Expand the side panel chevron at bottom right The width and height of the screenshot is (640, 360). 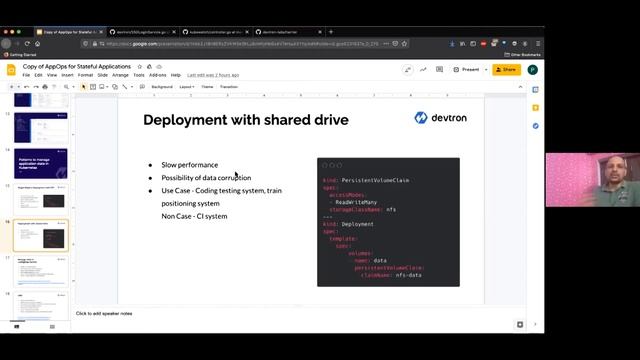(535, 324)
